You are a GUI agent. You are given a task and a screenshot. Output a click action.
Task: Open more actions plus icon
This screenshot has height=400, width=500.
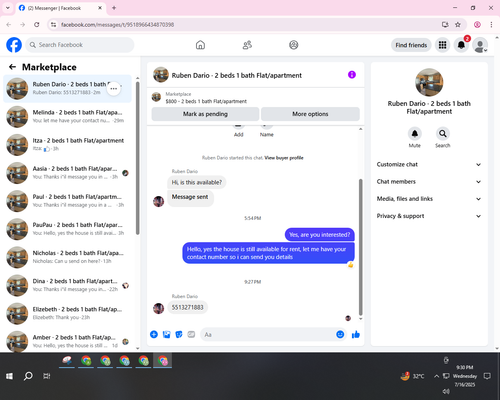tap(154, 334)
